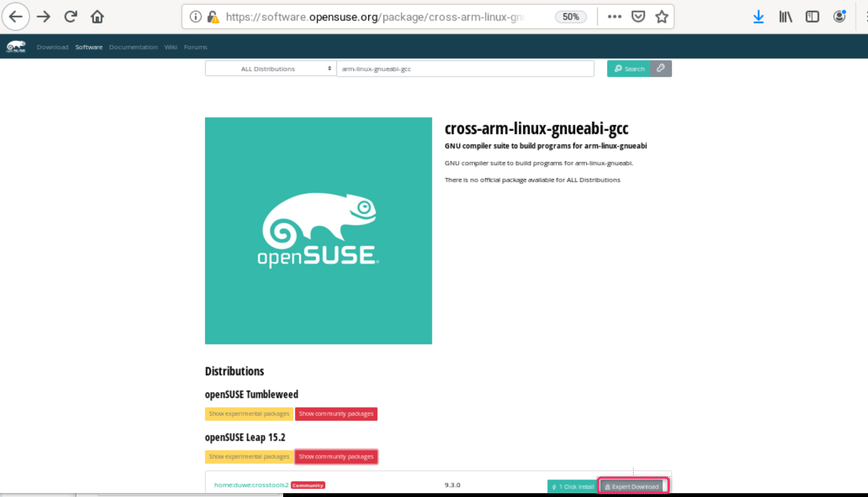Click the Distributions heading
The width and height of the screenshot is (868, 497).
[x=234, y=371]
